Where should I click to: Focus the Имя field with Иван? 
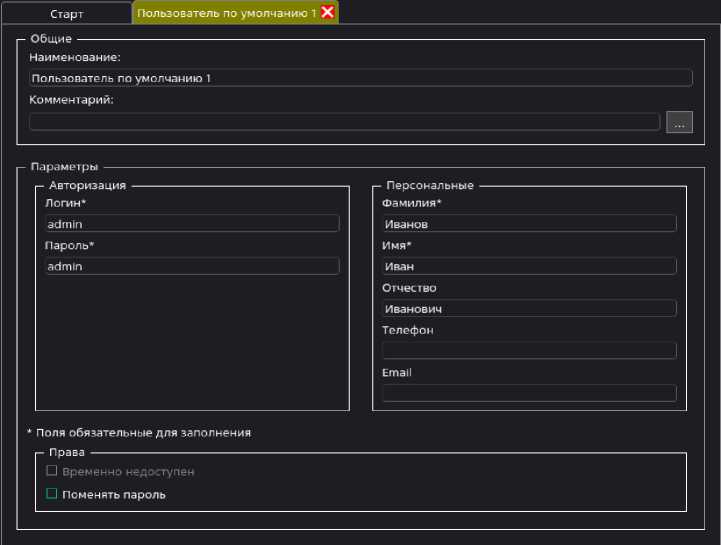point(529,266)
